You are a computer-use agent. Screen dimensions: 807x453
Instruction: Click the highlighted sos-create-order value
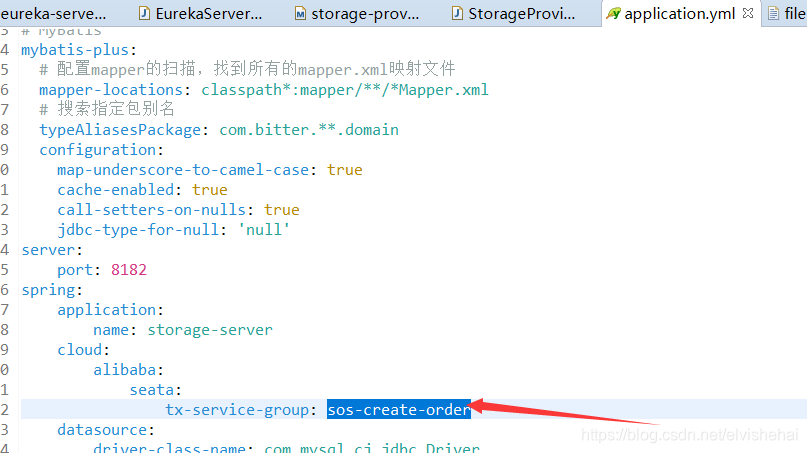[x=399, y=410]
